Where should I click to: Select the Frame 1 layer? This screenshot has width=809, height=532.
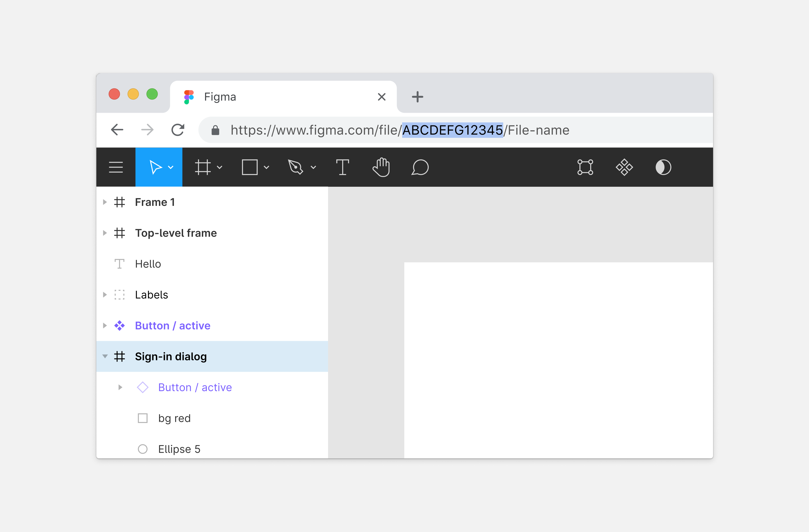[212, 202]
